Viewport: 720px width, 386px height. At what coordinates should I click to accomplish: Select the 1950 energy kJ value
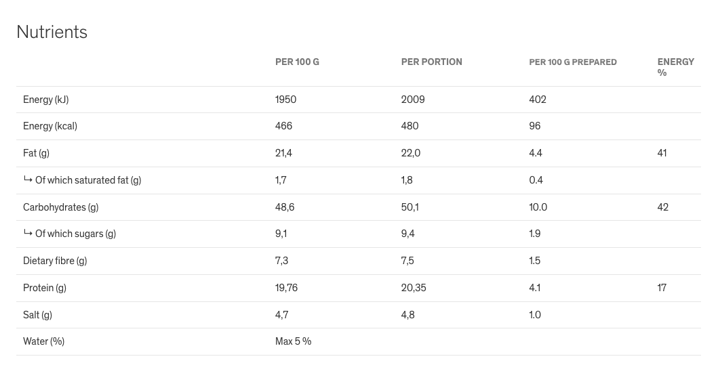coord(286,100)
